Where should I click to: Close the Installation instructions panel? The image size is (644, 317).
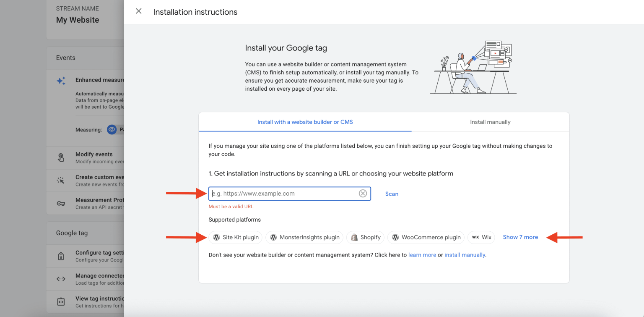pos(139,11)
